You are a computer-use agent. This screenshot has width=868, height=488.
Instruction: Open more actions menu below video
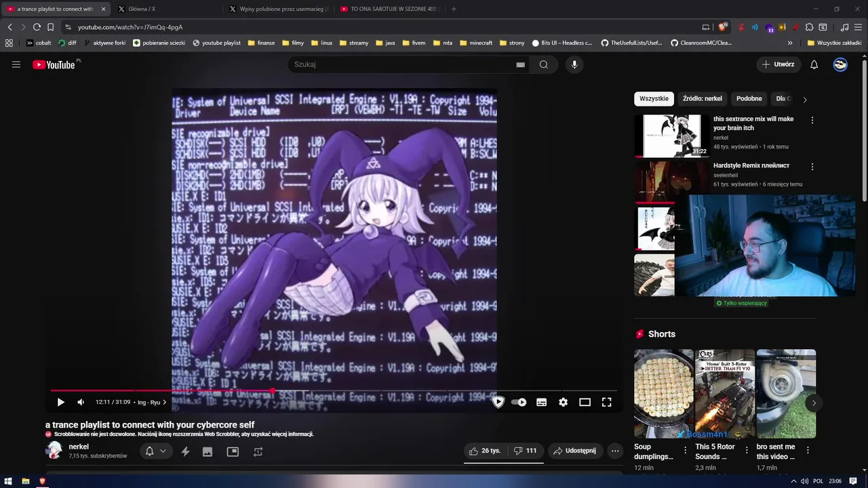[615, 451]
